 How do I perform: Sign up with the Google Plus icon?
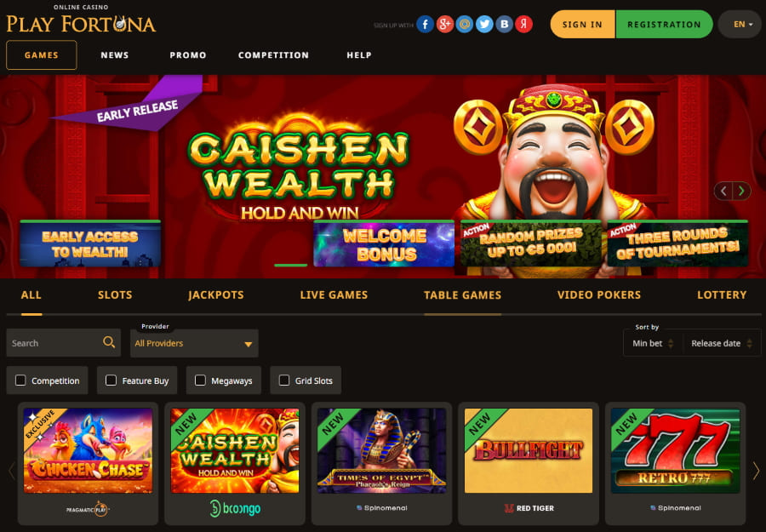coord(444,24)
